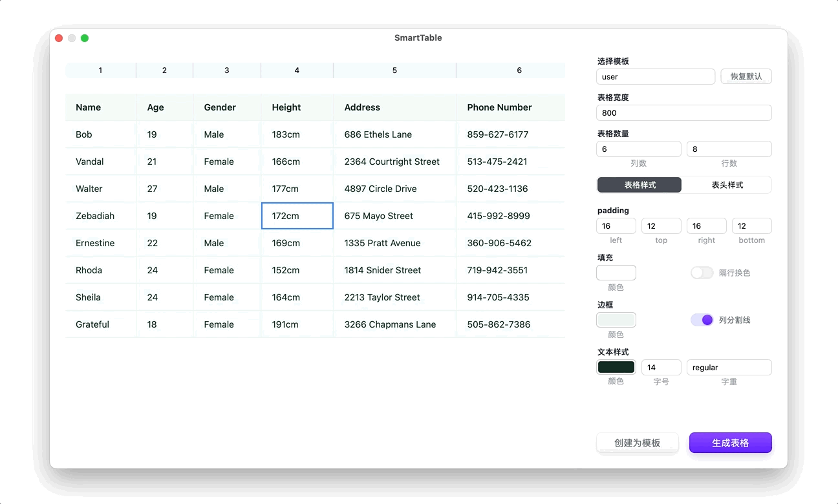This screenshot has height=504, width=838.
Task: Click the purple 生成表格 button
Action: [731, 443]
